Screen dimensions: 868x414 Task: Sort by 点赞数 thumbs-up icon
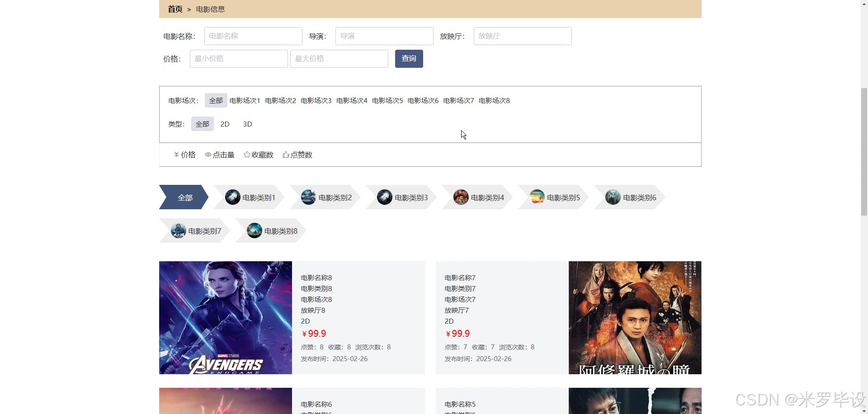pyautogui.click(x=286, y=155)
